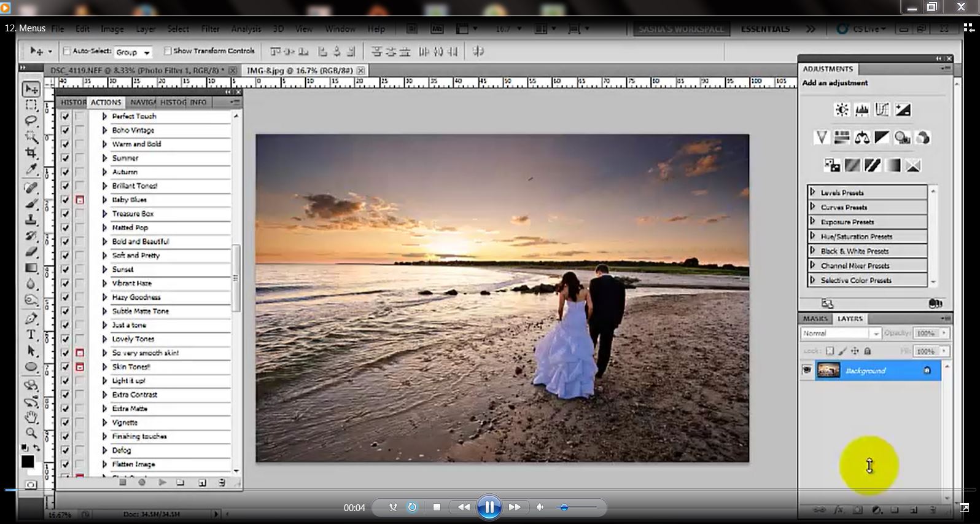Add a Color Balance adjustment
Image resolution: width=980 pixels, height=524 pixels.
(862, 138)
